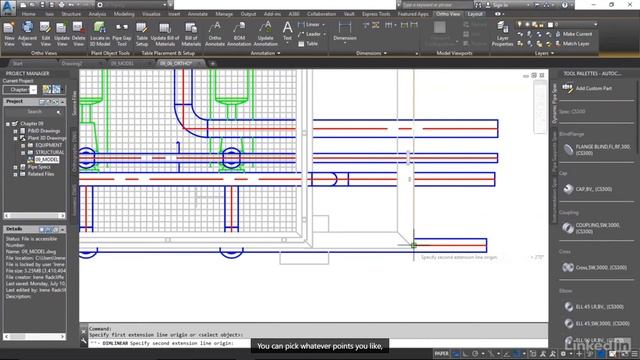Click the Project Manager Search field
Image resolution: width=640 pixels, height=360 pixels.
(x=34, y=112)
